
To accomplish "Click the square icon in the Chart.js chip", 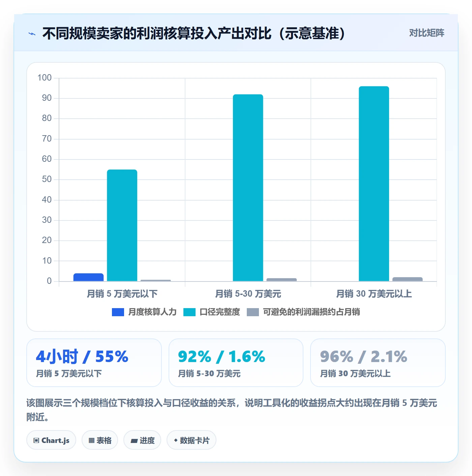I will click(36, 441).
